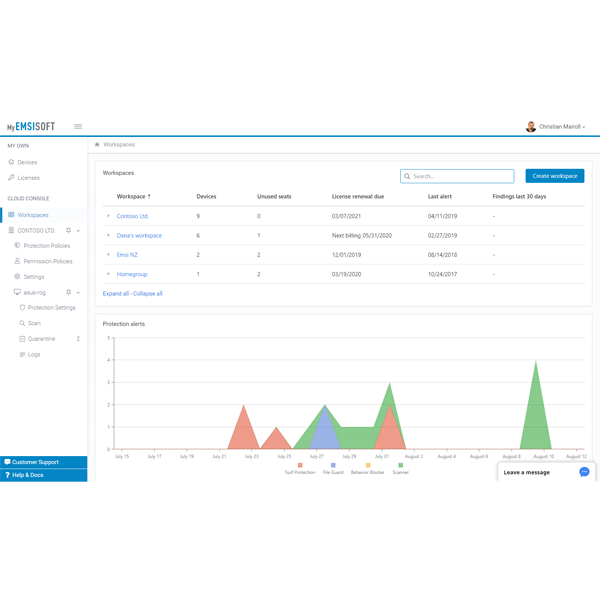Open the Emsi NZ workspace link
Viewport: 600px width, 600px height.
tap(127, 255)
